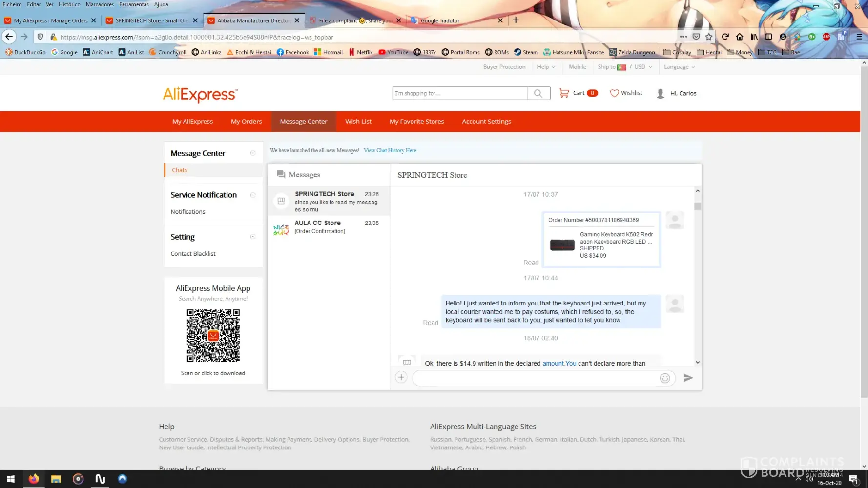Select the AULA CC Store conversation
The image size is (868, 488).
pos(329,227)
